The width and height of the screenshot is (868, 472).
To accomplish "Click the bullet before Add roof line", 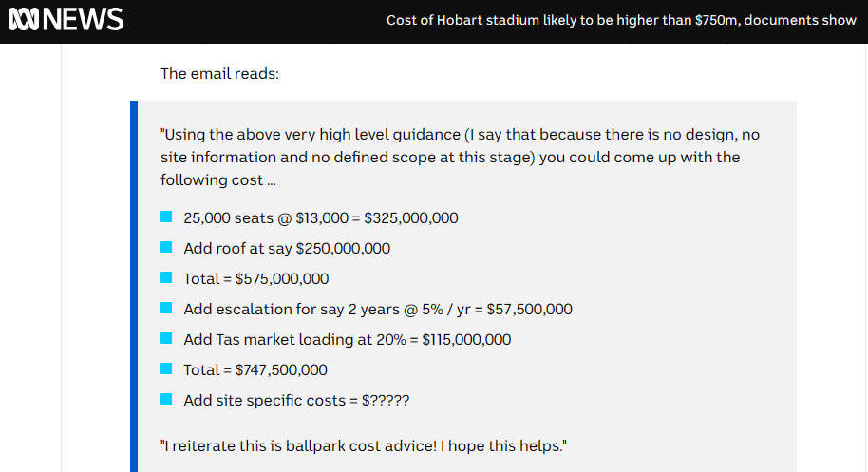I will tap(166, 247).
